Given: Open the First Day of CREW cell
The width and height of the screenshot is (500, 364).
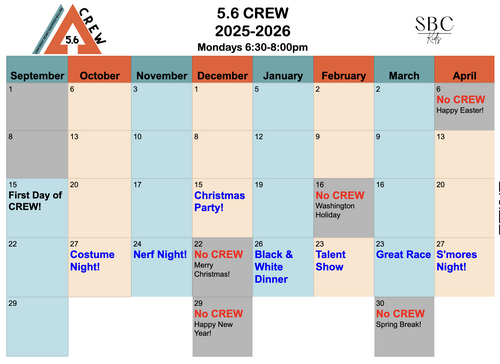Looking at the screenshot, I should [x=37, y=208].
